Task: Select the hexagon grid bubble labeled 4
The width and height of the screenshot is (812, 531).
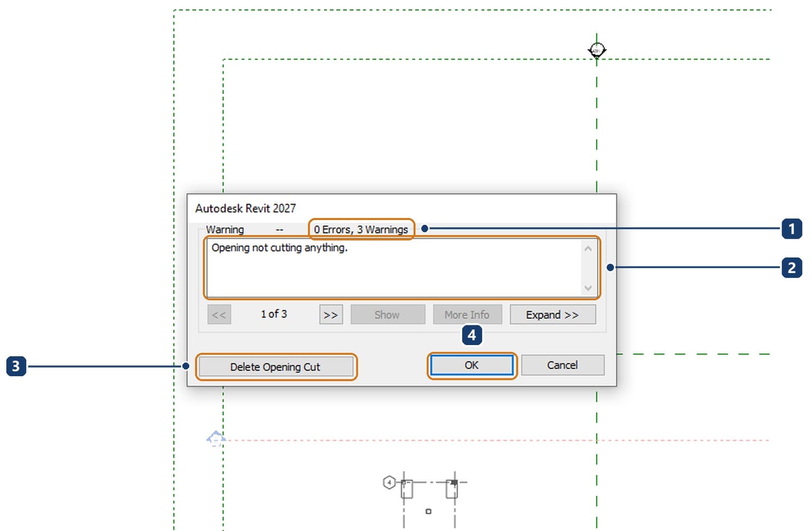Action: tap(389, 483)
